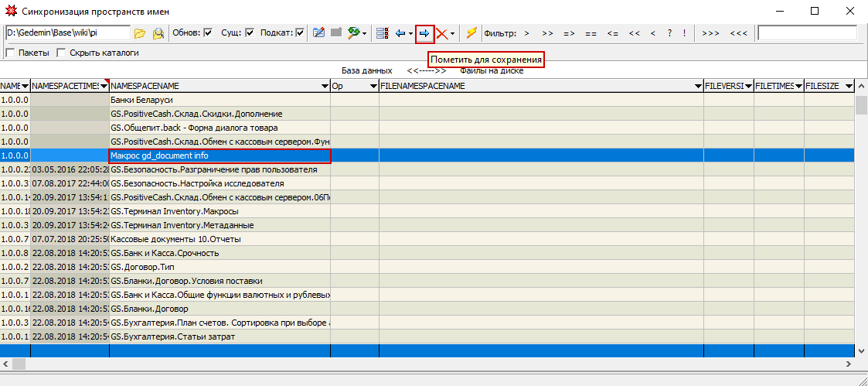
Task: Click the mark for saving right arrow
Action: (424, 33)
